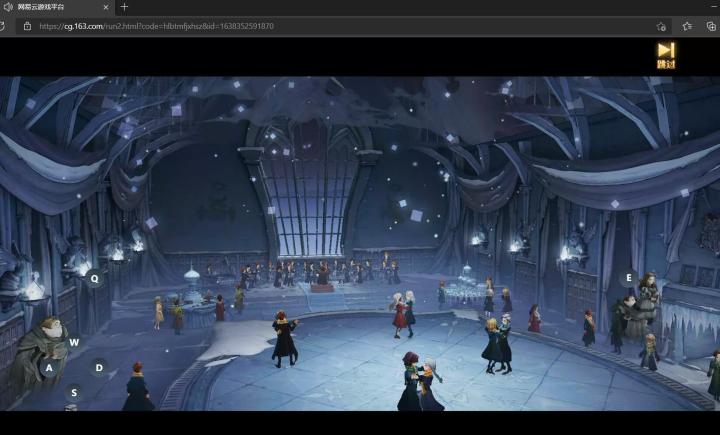Tap the S key overlay button
The width and height of the screenshot is (720, 435).
74,393
